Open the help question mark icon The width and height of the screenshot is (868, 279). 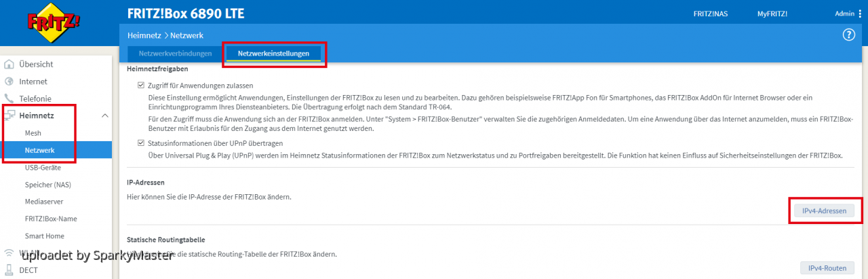(x=848, y=35)
